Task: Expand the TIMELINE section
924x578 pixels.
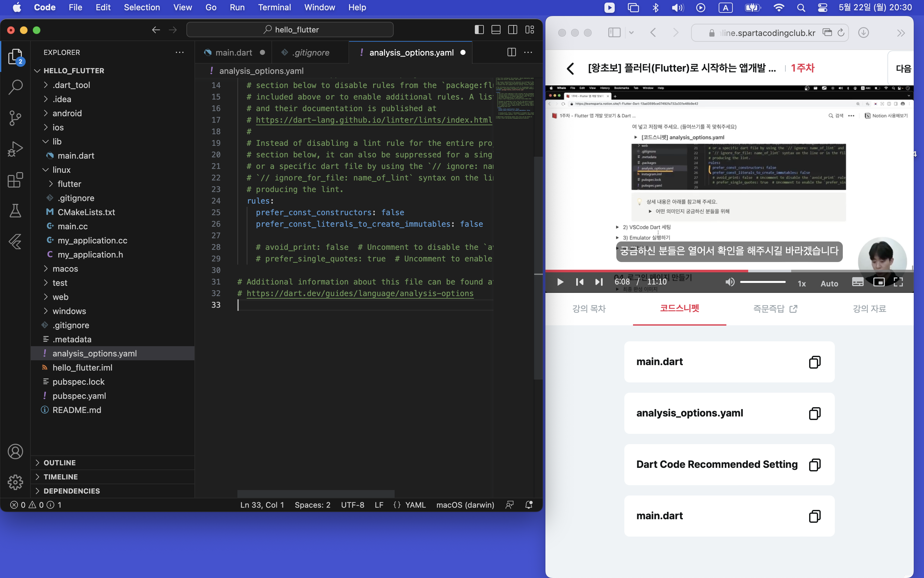Action: point(60,477)
